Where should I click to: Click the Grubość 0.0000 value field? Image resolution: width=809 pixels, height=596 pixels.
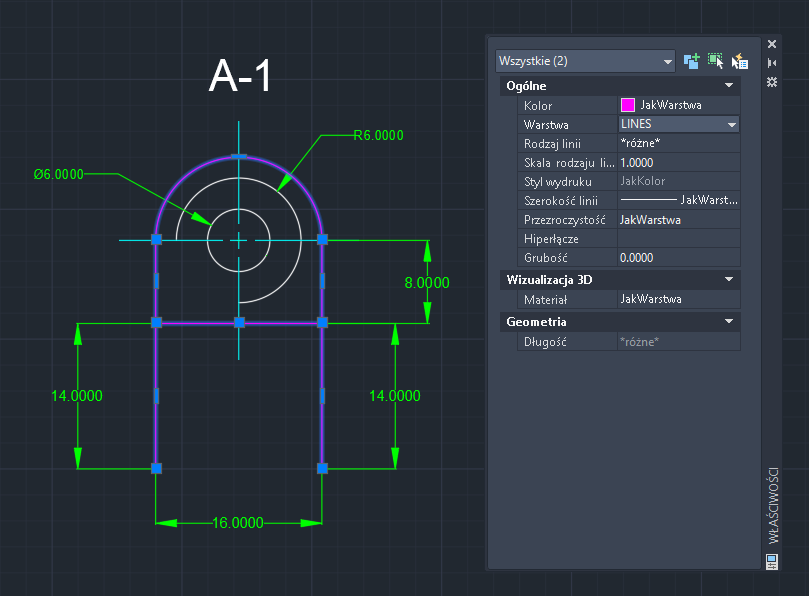click(678, 257)
